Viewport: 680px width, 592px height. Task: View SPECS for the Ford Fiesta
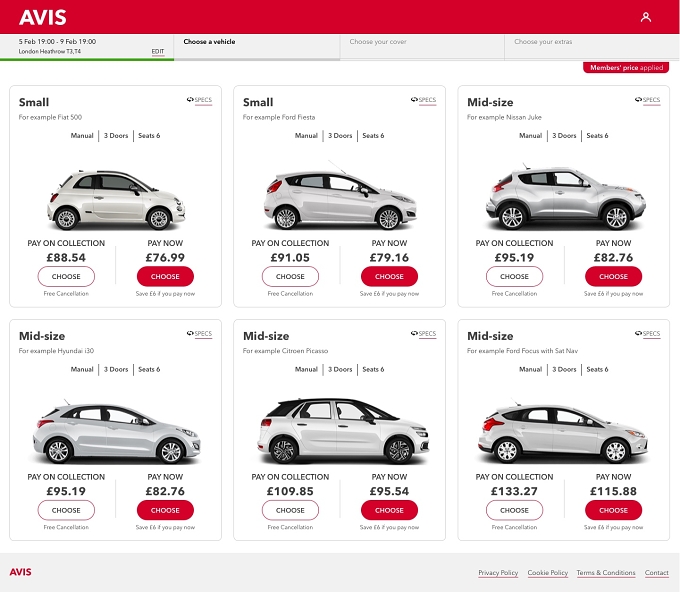424,100
